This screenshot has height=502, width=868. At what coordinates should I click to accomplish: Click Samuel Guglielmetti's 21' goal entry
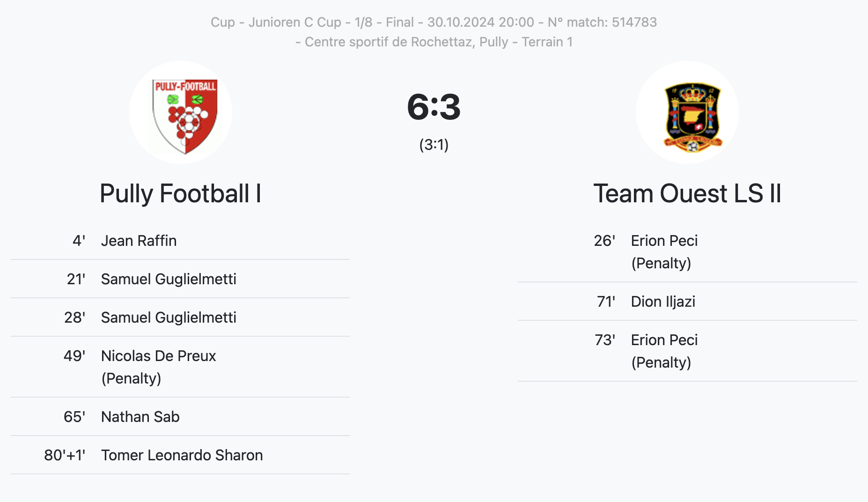[x=181, y=279]
